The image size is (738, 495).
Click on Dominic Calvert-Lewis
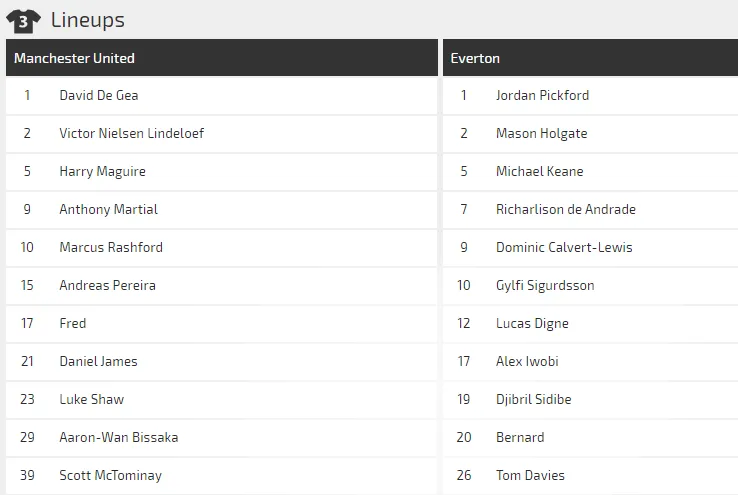pos(564,248)
